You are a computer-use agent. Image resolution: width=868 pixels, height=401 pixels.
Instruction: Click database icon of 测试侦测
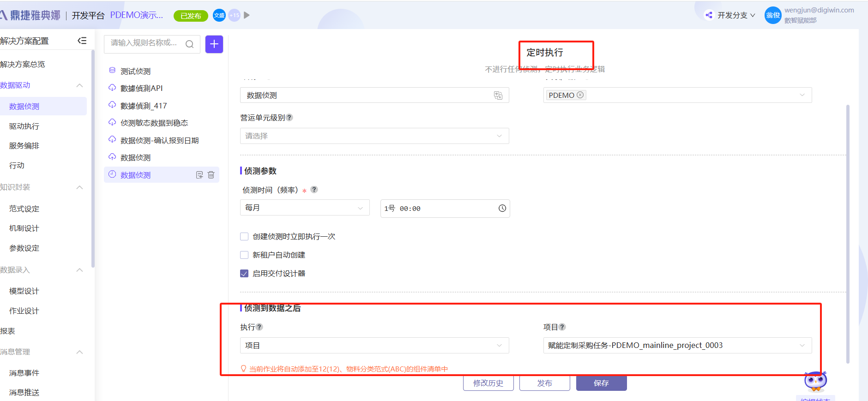point(112,70)
